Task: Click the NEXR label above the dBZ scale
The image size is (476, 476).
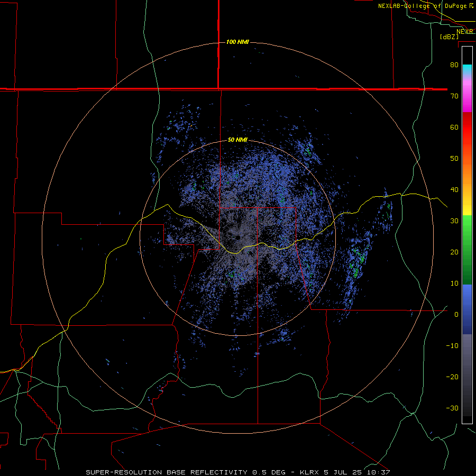Action: point(464,32)
